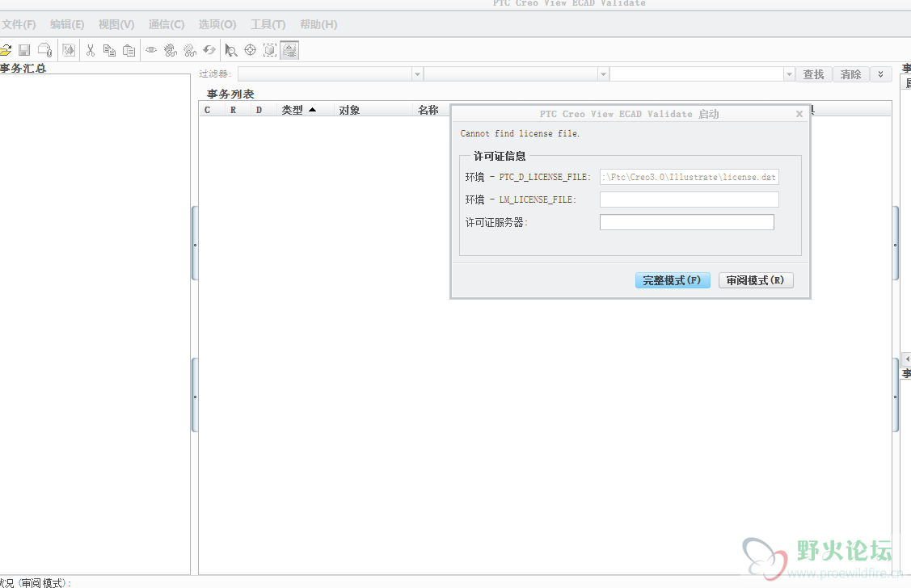Click the Cut scissors icon
Screen dimensions: 911x588
coord(90,51)
